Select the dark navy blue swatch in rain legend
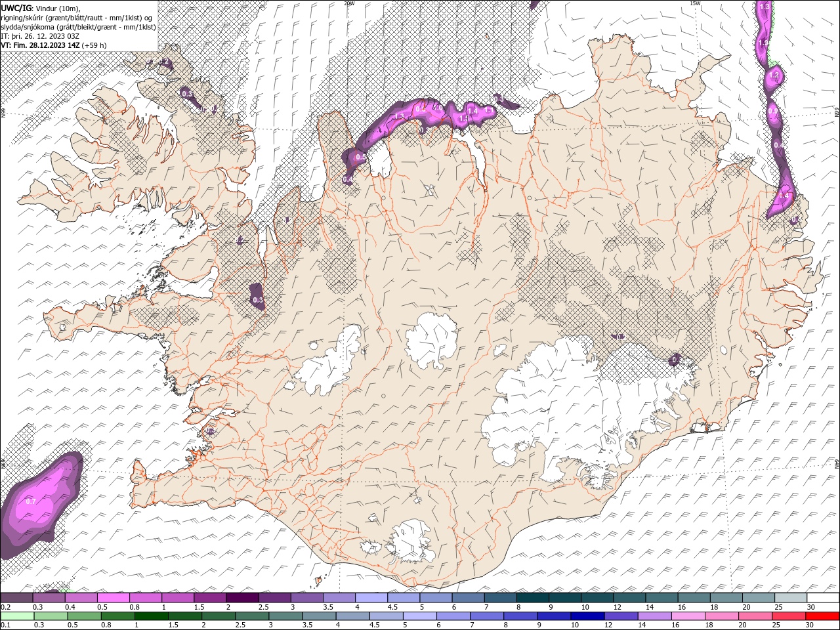Viewport: 840px width, 630px height. pos(586,616)
